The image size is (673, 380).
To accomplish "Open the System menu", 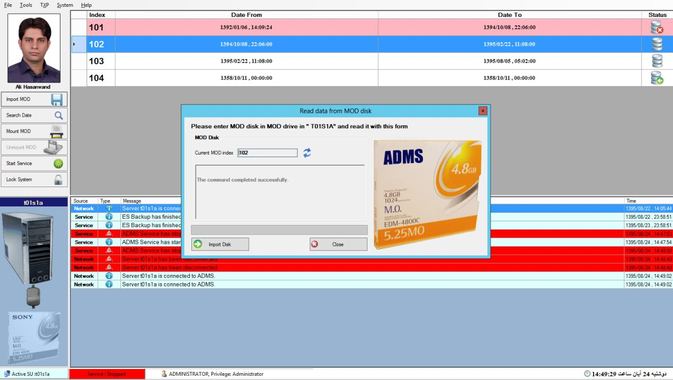I will click(x=65, y=5).
